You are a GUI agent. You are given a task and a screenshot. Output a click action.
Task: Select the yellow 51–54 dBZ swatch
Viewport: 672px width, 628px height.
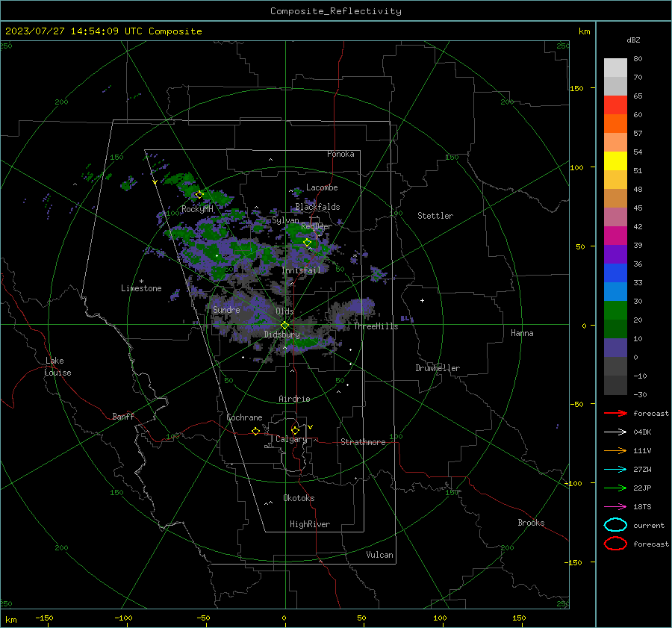pyautogui.click(x=615, y=161)
